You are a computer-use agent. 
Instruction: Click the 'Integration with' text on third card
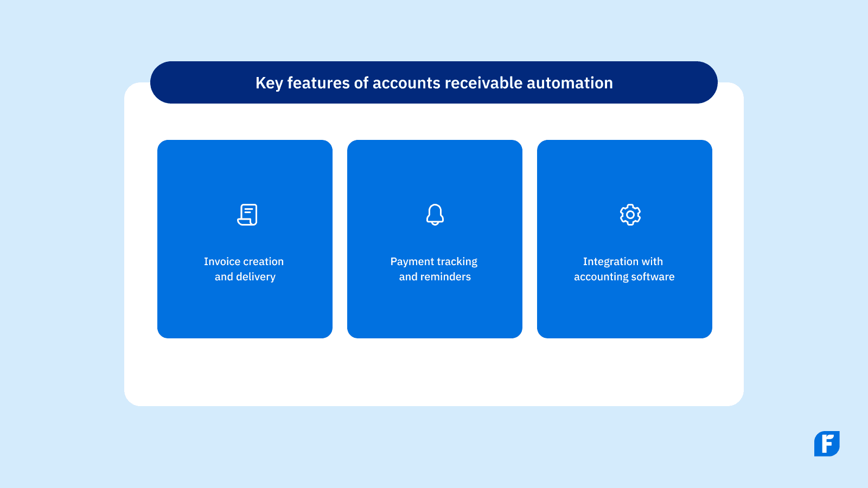point(623,261)
